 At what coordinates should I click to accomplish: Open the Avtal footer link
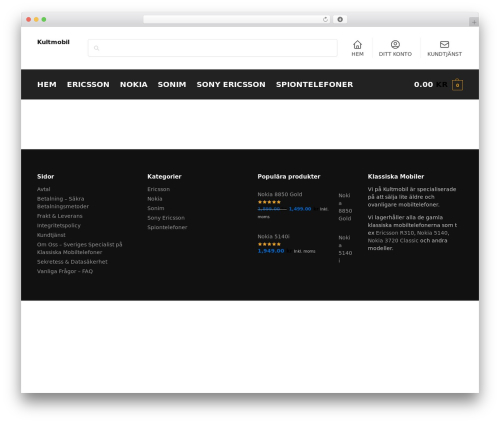(x=44, y=189)
